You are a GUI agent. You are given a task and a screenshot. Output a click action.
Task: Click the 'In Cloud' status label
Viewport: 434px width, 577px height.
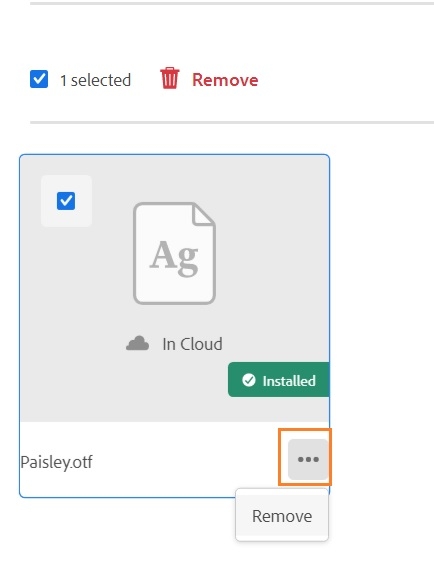point(192,344)
